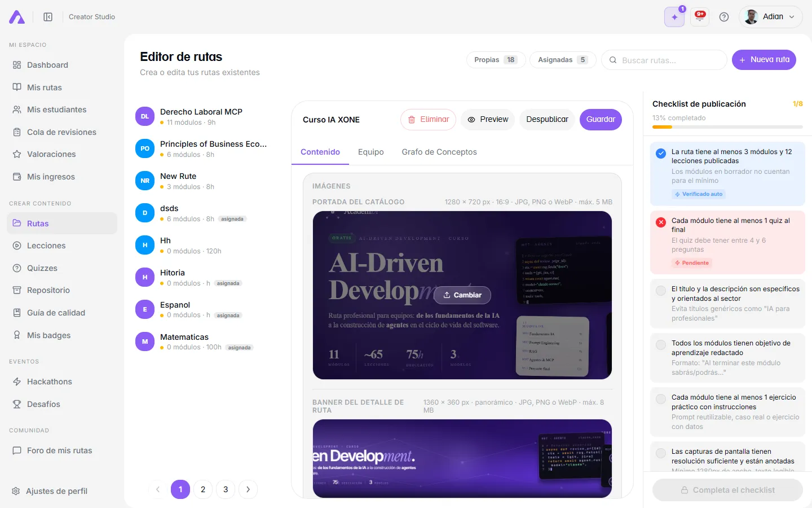Open Lecciones

(62, 246)
